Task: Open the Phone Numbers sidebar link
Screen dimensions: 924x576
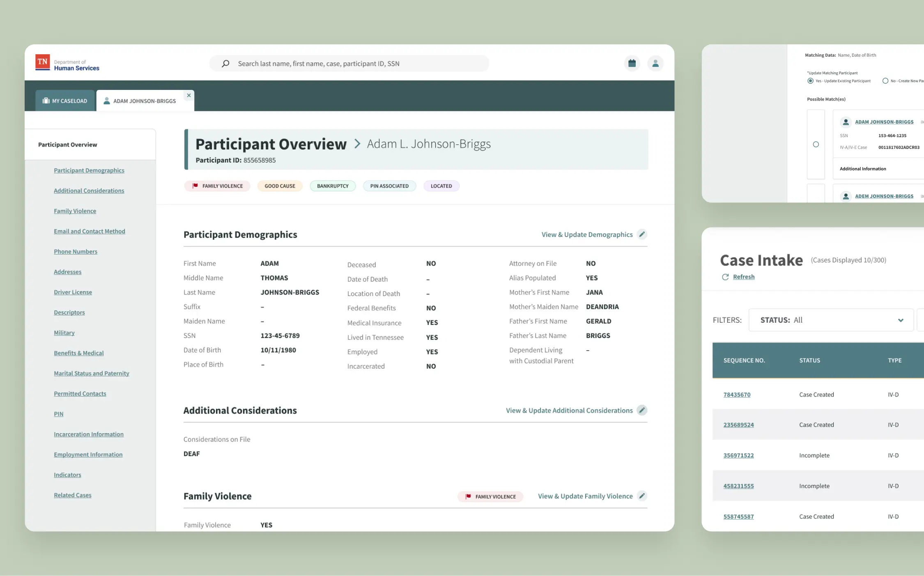Action: (76, 252)
